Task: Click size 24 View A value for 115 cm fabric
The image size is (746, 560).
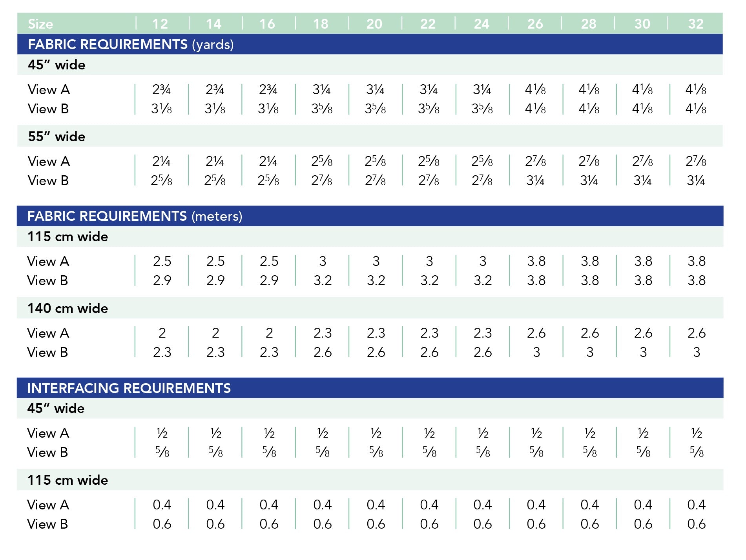Action: pos(483,261)
